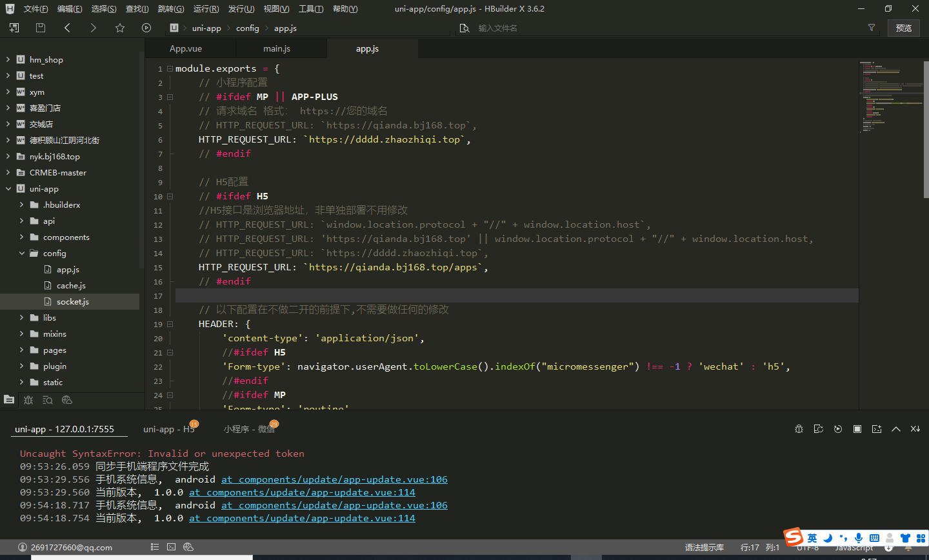Open in-file search icon in sidebar footer

pyautogui.click(x=48, y=400)
